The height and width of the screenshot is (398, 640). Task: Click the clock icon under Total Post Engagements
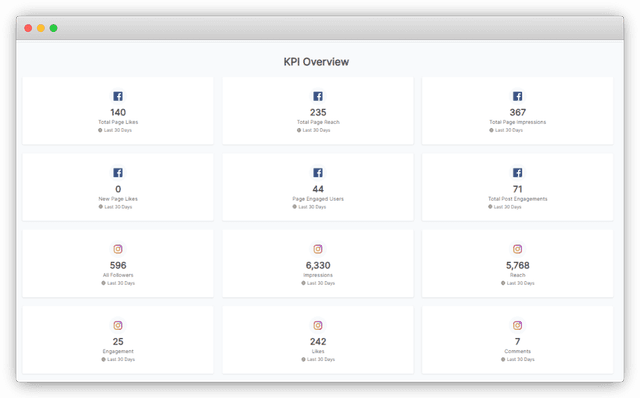(490, 207)
